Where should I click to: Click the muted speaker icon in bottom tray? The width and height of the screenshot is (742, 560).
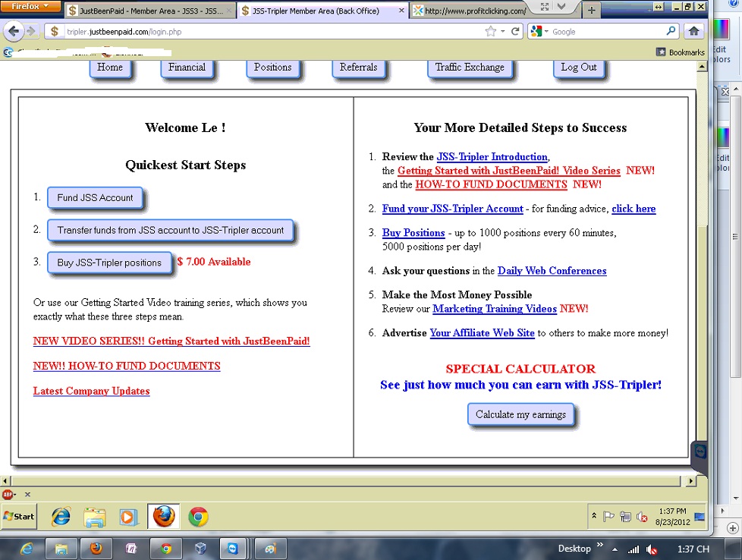(x=652, y=549)
